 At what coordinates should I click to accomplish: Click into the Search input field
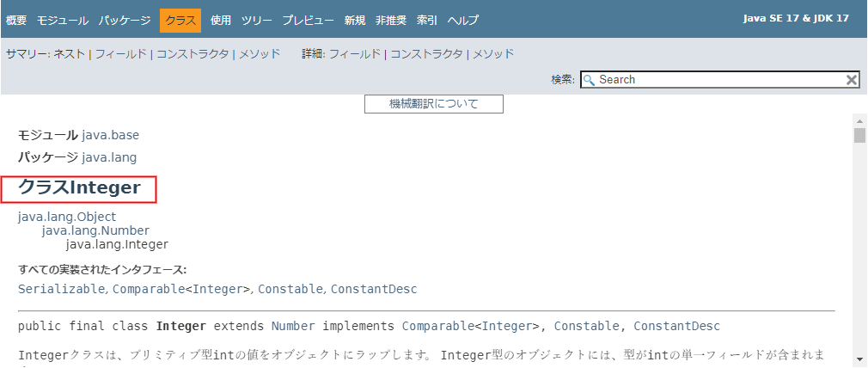click(x=719, y=79)
